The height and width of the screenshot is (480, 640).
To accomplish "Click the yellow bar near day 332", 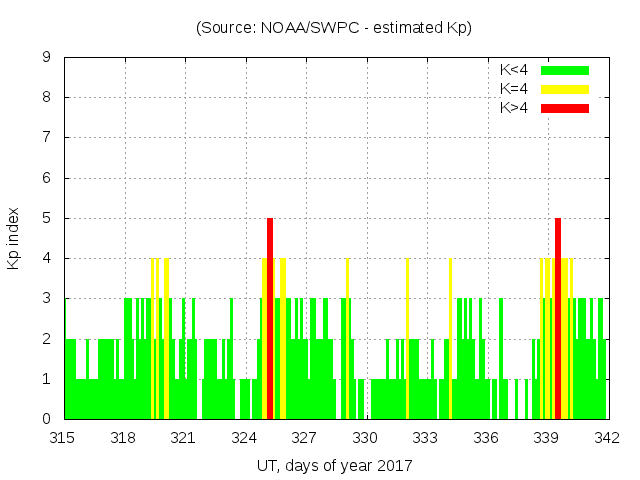I will tap(407, 338).
